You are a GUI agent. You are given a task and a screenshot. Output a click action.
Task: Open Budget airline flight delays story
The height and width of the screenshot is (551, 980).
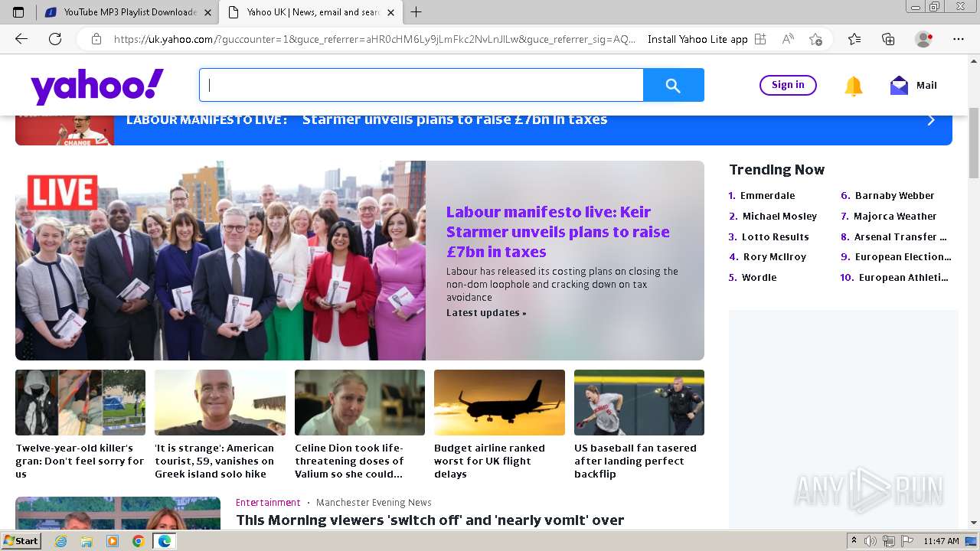click(489, 461)
